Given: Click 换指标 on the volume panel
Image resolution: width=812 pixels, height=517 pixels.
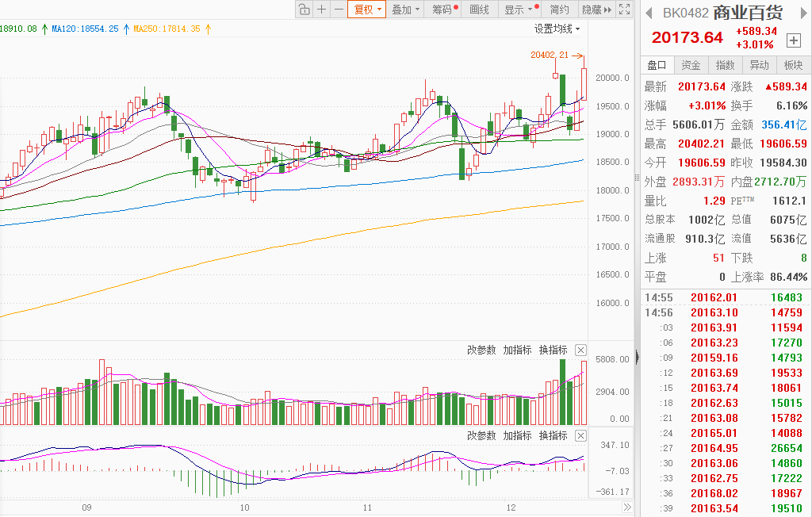Looking at the screenshot, I should [x=553, y=350].
